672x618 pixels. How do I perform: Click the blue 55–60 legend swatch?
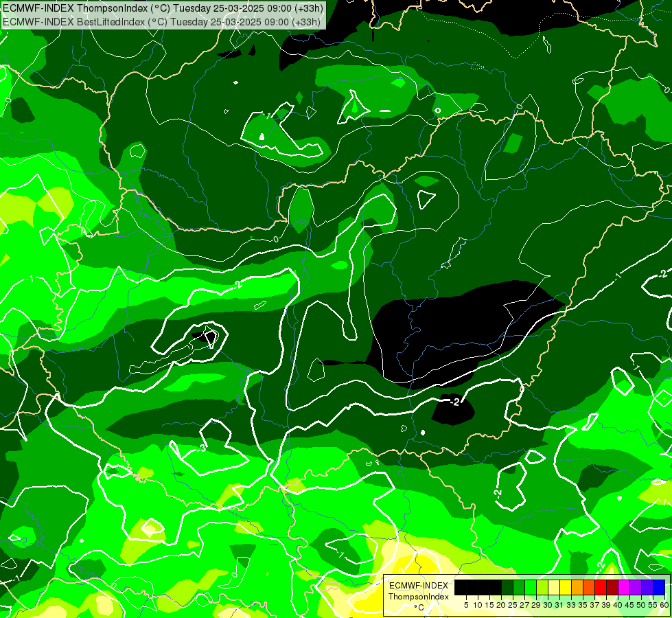point(659,588)
